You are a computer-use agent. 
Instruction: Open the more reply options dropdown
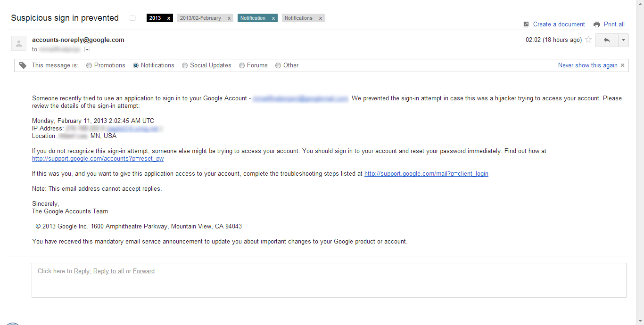coord(623,41)
